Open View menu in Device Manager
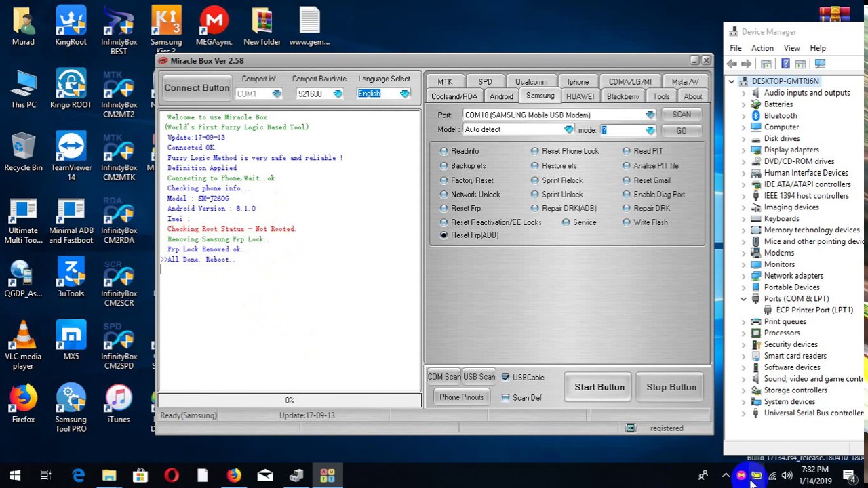Image resolution: width=868 pixels, height=488 pixels. (791, 48)
